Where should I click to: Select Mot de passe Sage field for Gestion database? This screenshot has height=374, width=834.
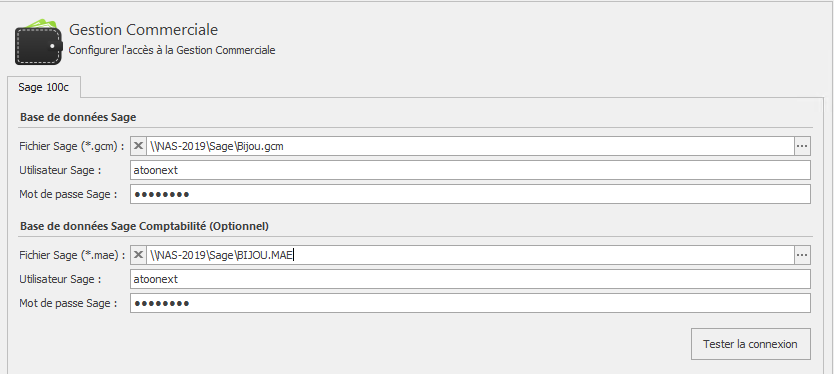470,194
